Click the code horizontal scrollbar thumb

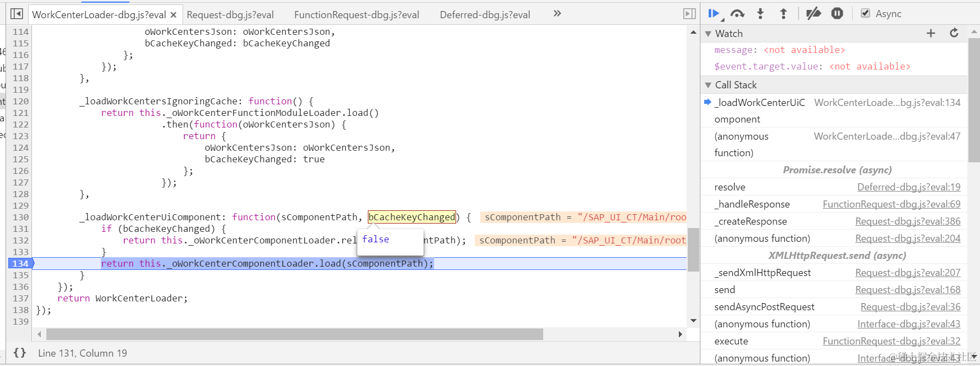(x=294, y=334)
